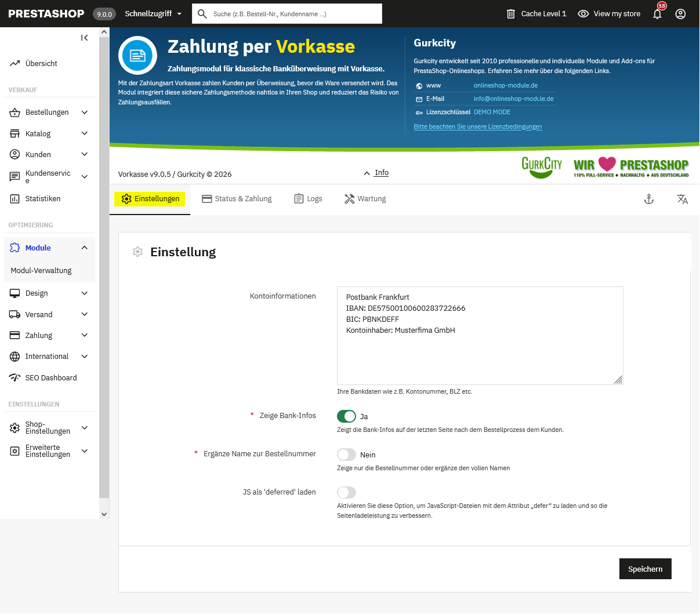Viewport: 700px width, 614px height.
Task: Expand the Bestellungen submenu chevron
Action: (85, 112)
